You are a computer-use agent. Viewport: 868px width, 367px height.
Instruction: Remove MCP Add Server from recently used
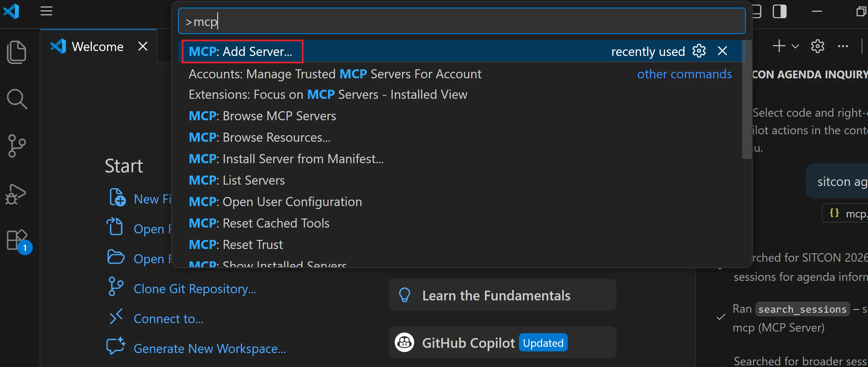722,51
